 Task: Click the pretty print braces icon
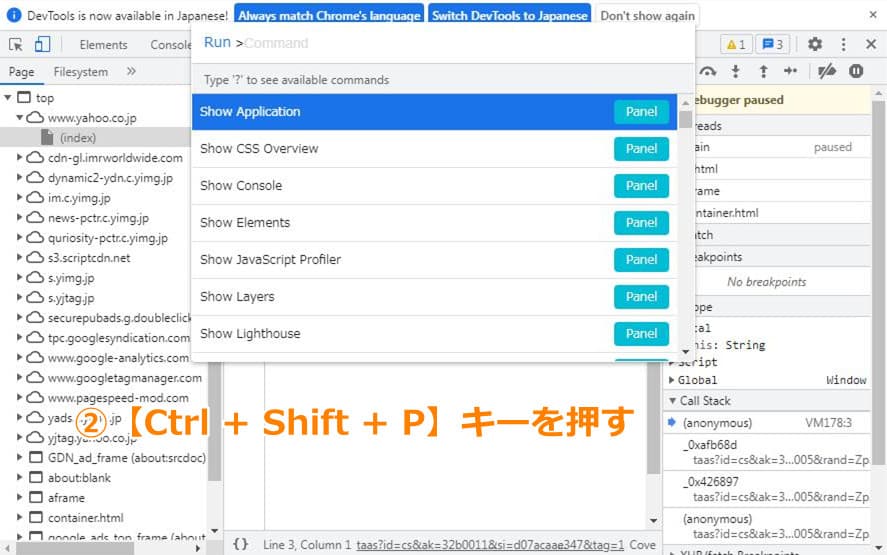click(240, 544)
